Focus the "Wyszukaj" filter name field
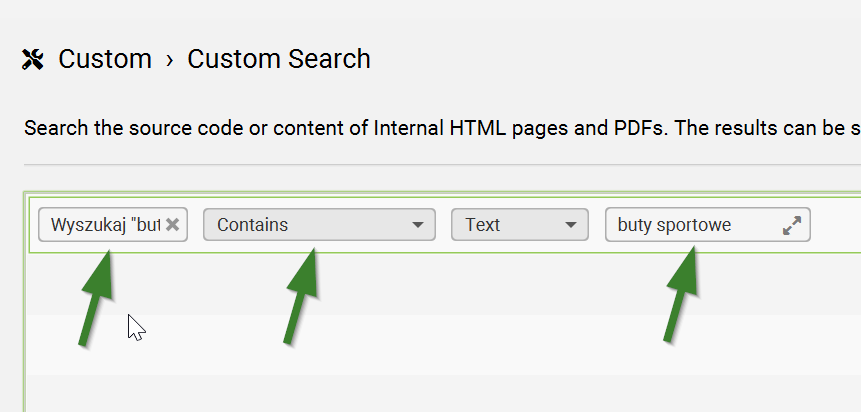The image size is (861, 412). pyautogui.click(x=104, y=225)
